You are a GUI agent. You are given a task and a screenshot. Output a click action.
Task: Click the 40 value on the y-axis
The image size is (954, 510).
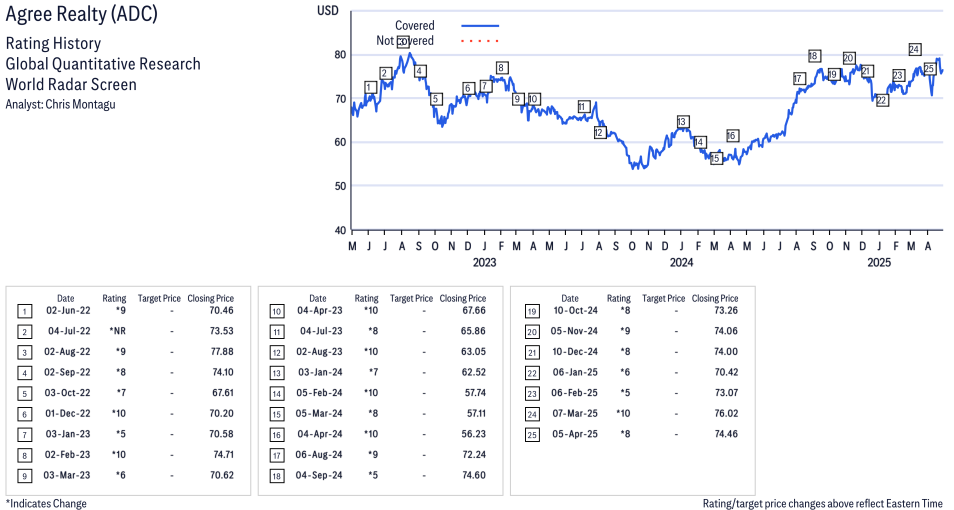[340, 231]
